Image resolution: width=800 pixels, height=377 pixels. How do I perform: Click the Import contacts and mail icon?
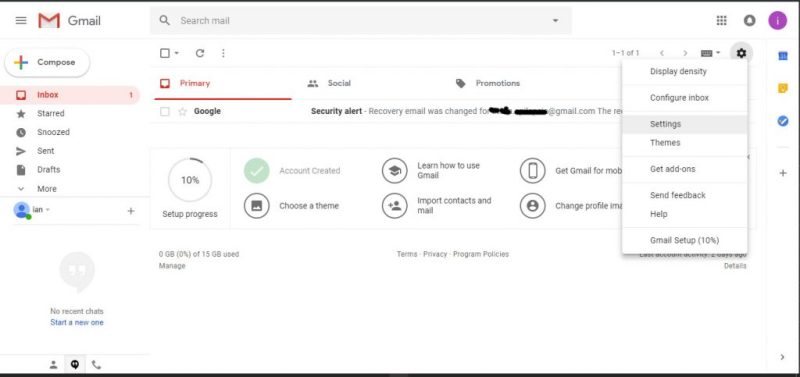coord(394,206)
